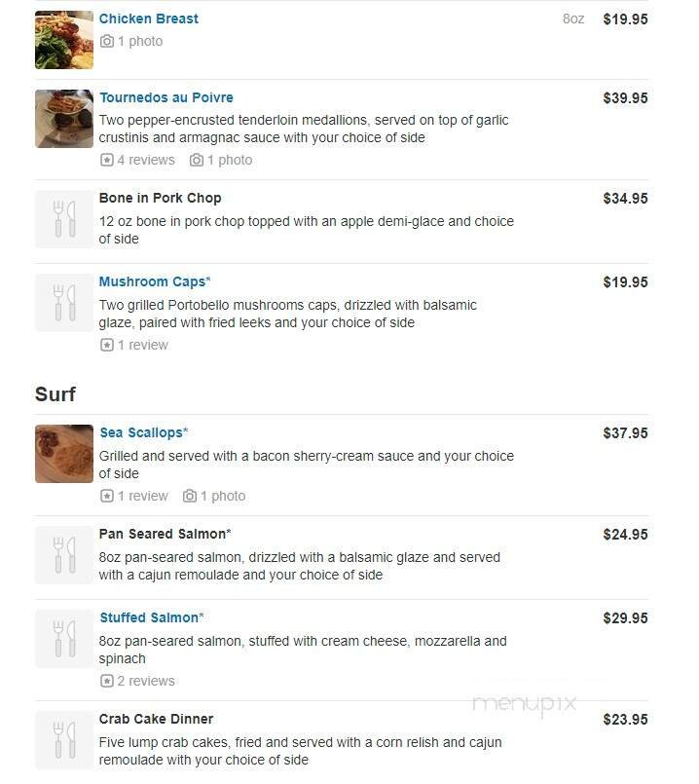The image size is (699, 784).
Task: Click the review star icon under Sea Scallops
Action: coord(107,497)
